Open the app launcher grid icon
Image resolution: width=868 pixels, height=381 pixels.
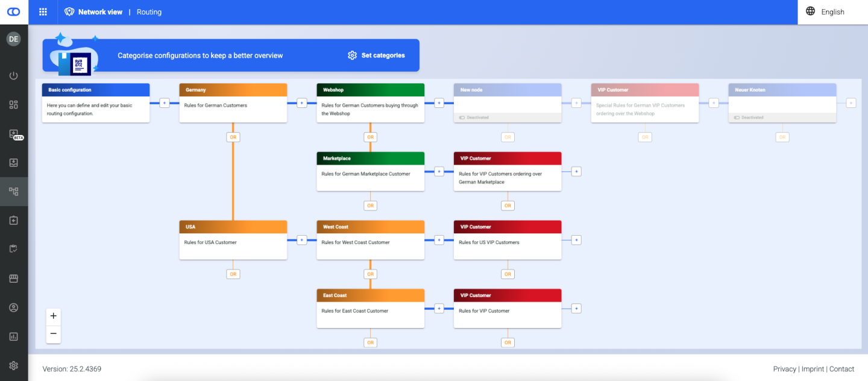point(43,12)
